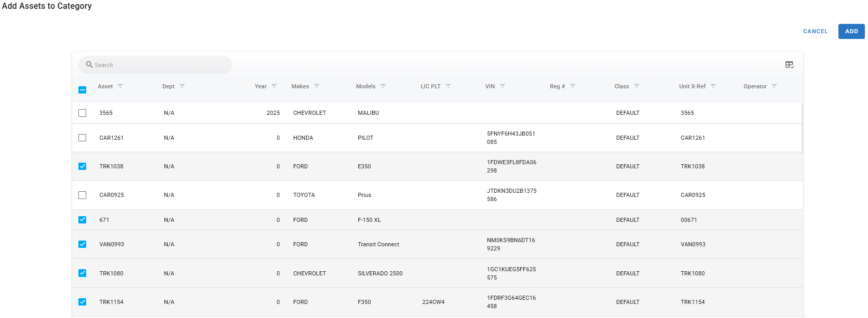This screenshot has width=868, height=318.
Task: Click the Year column filter icon
Action: click(274, 86)
